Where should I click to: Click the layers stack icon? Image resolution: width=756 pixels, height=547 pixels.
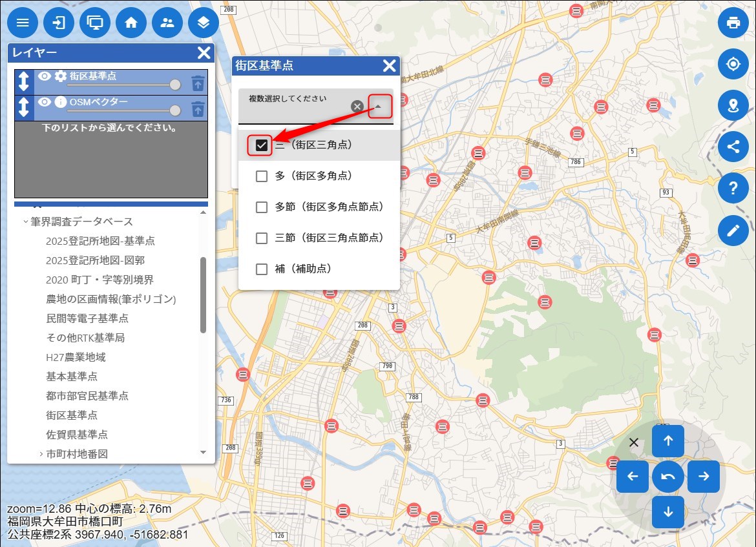(x=204, y=23)
